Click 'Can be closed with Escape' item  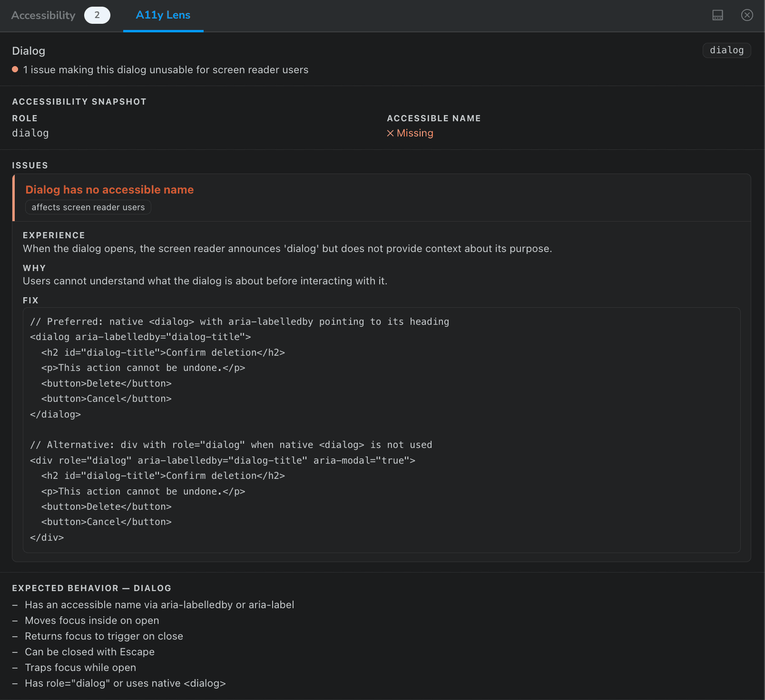[x=89, y=652]
